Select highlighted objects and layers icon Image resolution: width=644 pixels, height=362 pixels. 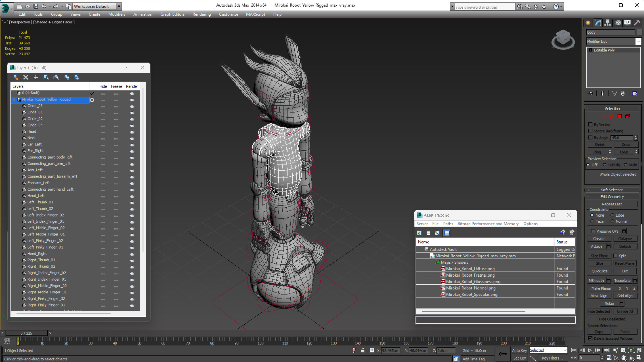coord(46,77)
